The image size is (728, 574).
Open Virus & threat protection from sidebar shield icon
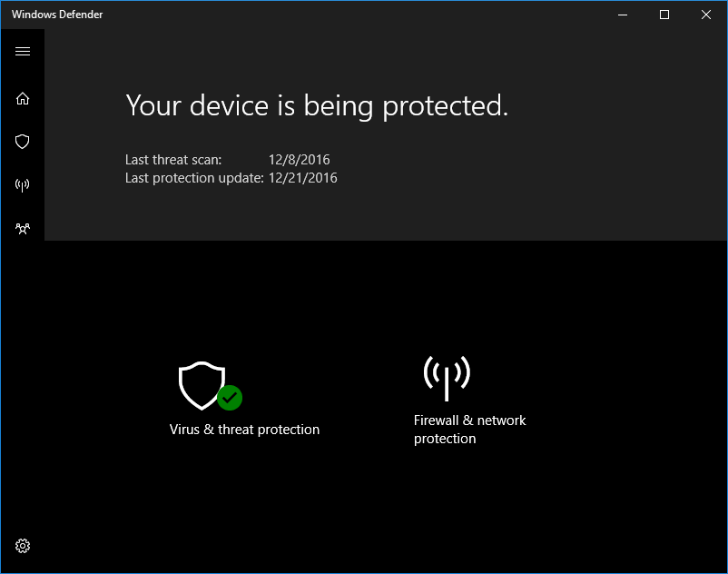coord(23,142)
